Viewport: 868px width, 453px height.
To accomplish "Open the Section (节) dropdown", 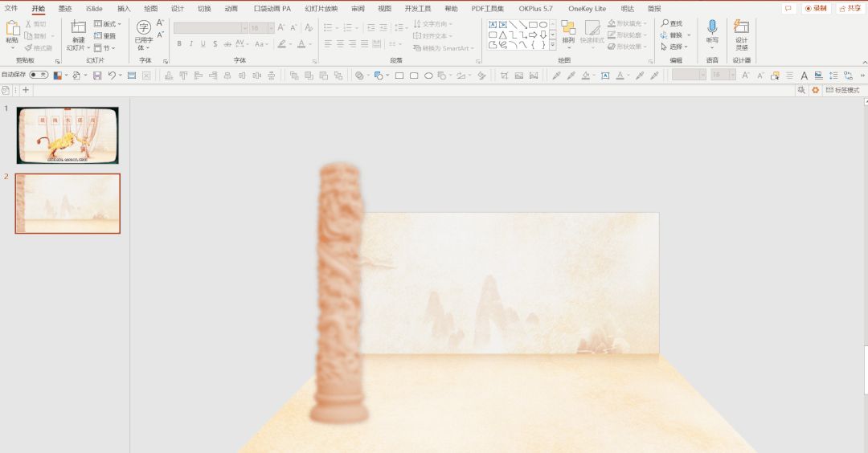I will [x=104, y=48].
